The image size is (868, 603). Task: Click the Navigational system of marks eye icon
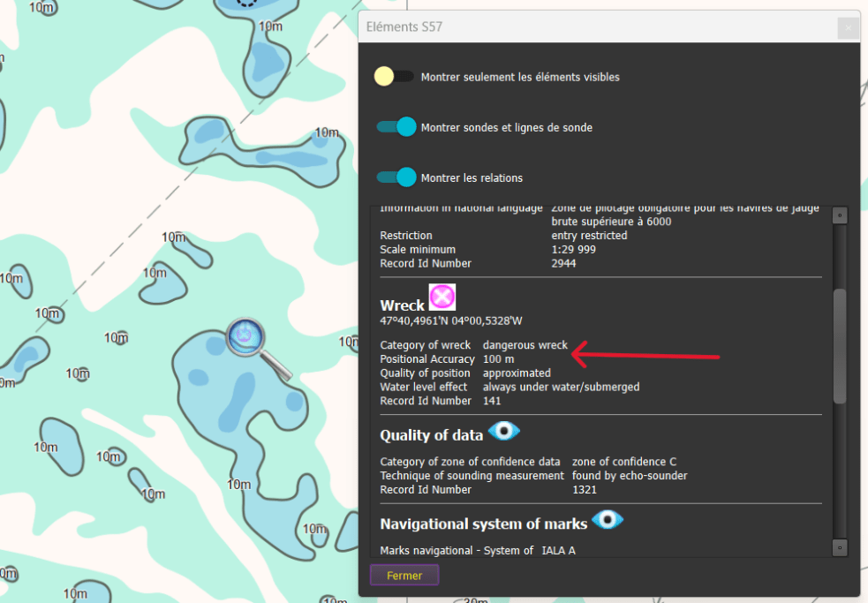point(608,520)
